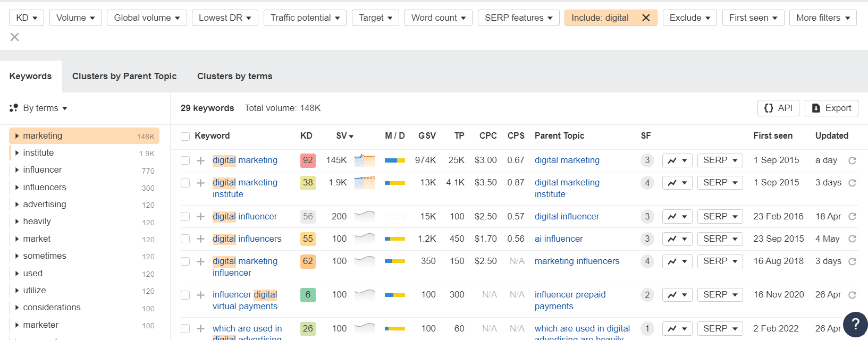Image resolution: width=868 pixels, height=340 pixels.
Task: Open the Lowest DR filter dropdown
Action: [x=225, y=18]
